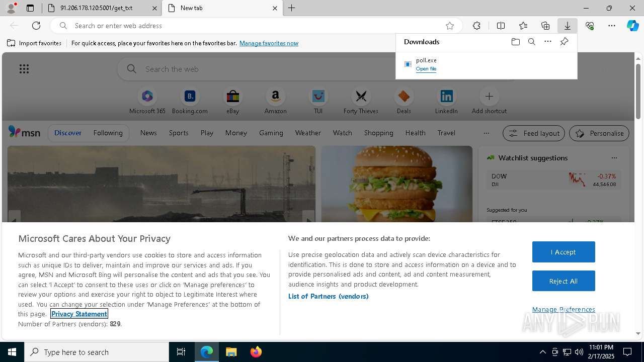Screen dimensions: 644x362
Task: Open the Gaming category
Action: (x=271, y=133)
